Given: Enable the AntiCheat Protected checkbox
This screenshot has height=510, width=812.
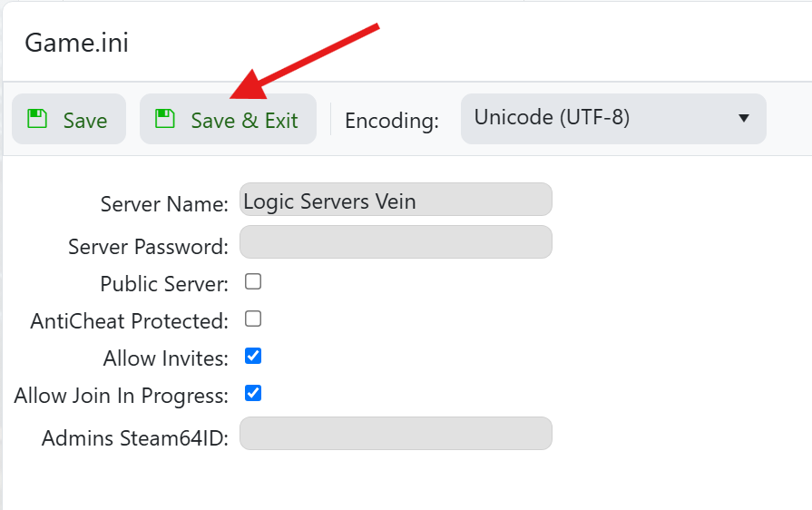Looking at the screenshot, I should click(253, 319).
